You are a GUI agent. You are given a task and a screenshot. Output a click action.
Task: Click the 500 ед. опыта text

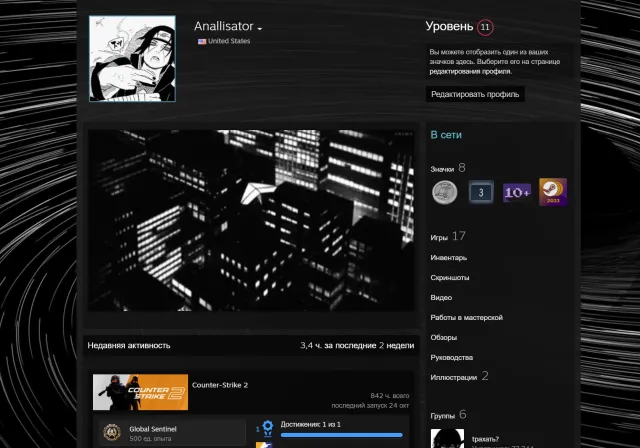point(150,439)
